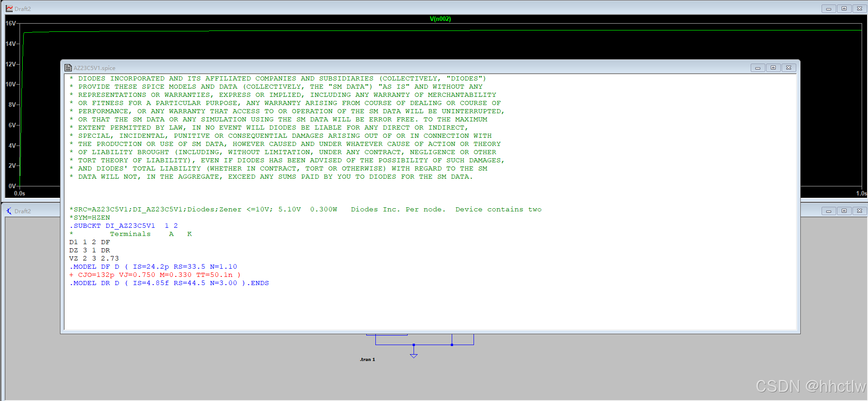Click the .ENDS keyword in spice file
The height and width of the screenshot is (401, 868).
click(x=258, y=283)
